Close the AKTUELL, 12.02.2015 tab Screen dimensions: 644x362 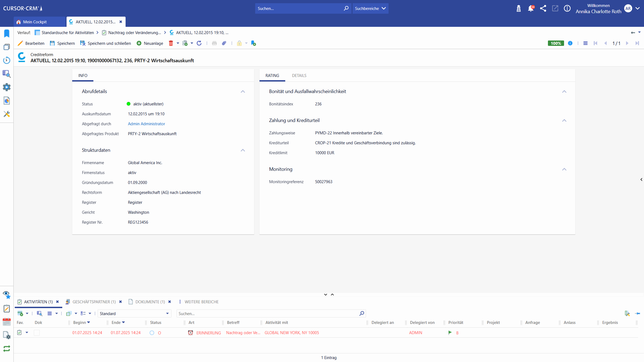coord(121,22)
